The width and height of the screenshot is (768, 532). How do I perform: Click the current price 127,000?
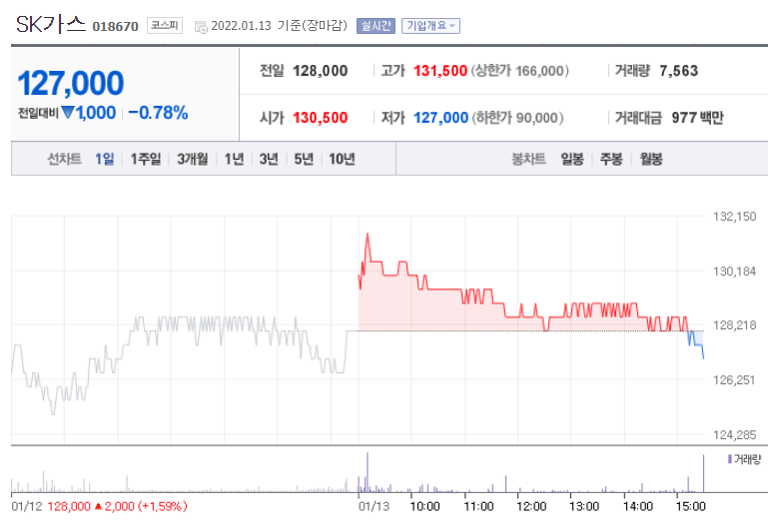pos(71,83)
